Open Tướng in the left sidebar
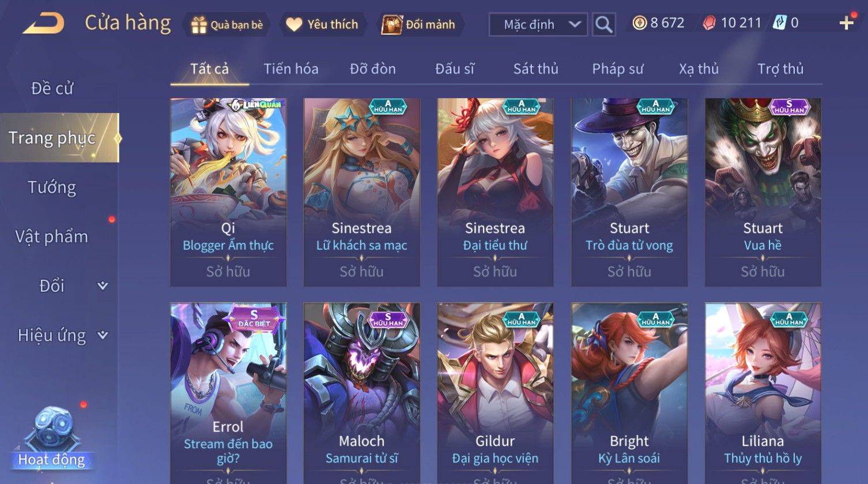Image resolution: width=868 pixels, height=484 pixels. [52, 187]
